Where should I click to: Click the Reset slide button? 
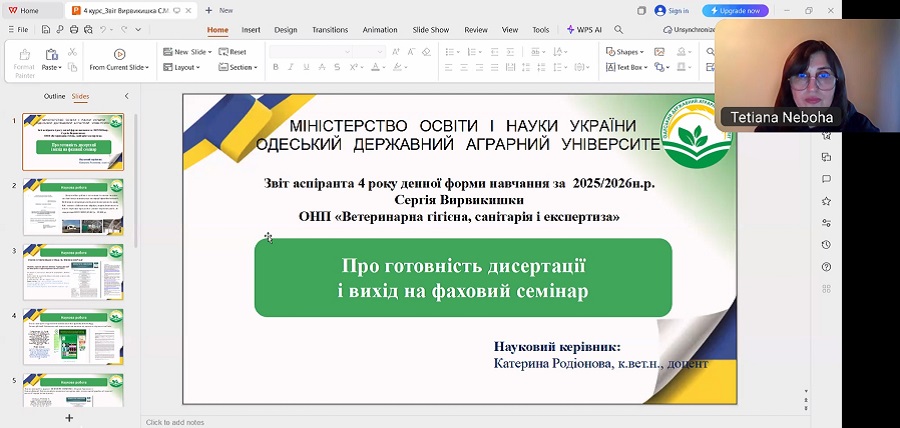coord(233,52)
